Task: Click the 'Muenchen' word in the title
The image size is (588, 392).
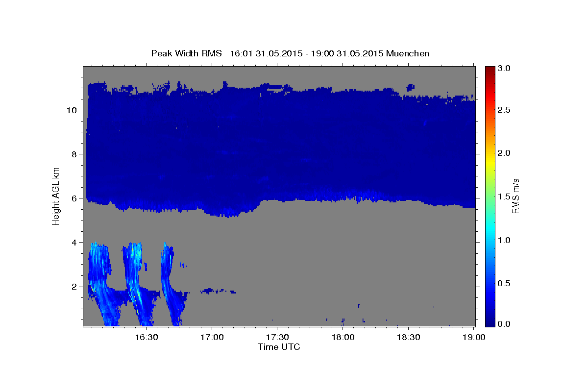Action: (x=408, y=53)
